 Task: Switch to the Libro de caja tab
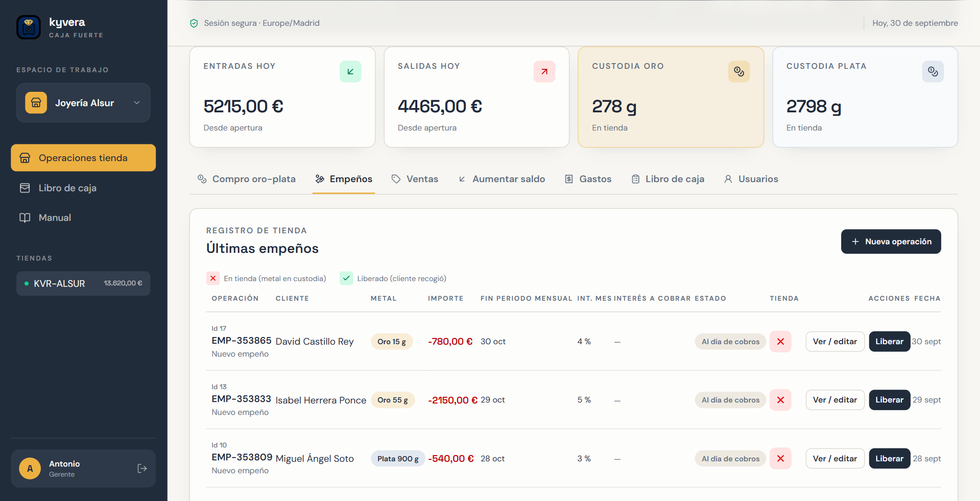[668, 179]
